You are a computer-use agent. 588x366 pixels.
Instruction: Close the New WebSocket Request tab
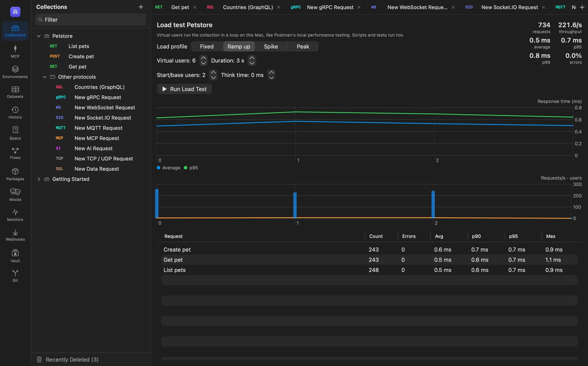[453, 7]
